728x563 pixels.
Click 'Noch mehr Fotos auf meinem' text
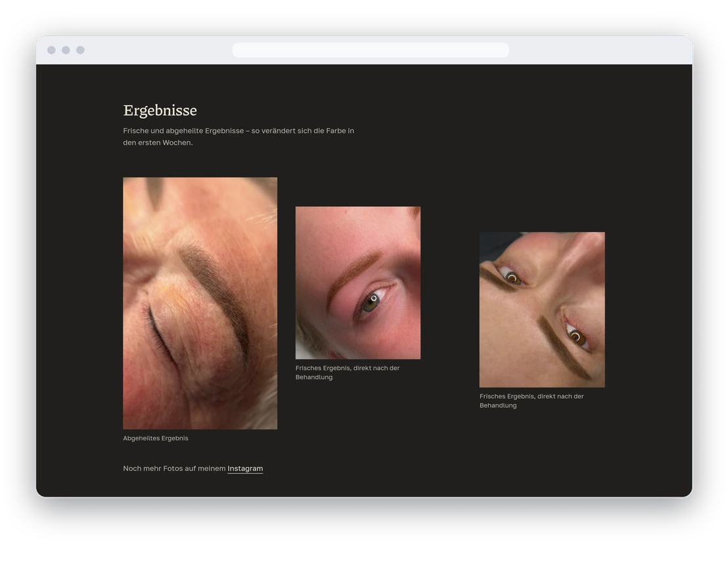point(174,468)
